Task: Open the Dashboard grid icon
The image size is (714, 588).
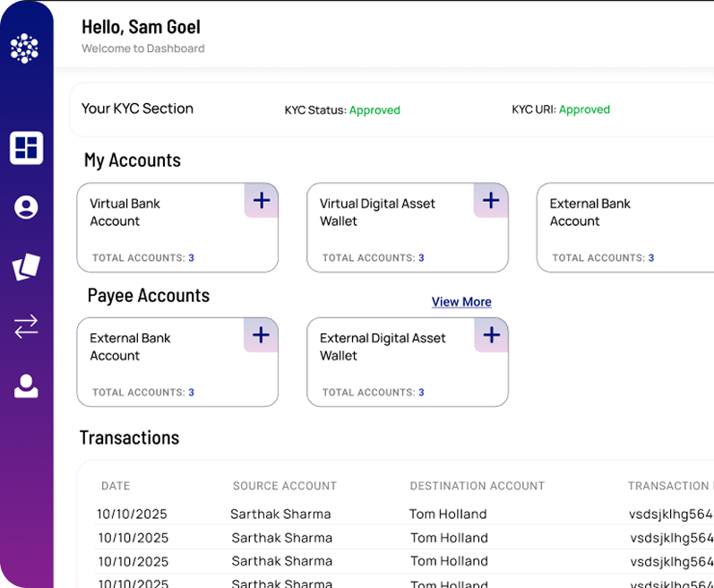Action: pyautogui.click(x=26, y=148)
